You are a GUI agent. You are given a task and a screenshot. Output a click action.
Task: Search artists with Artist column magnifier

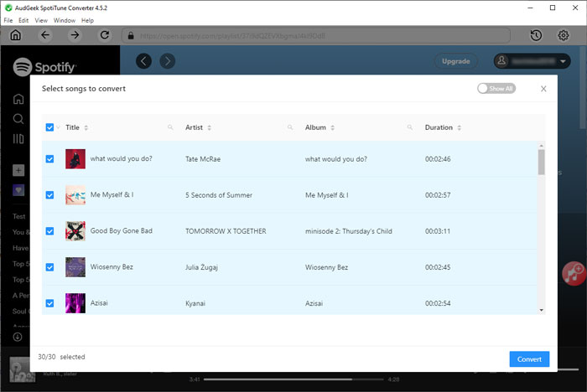(x=290, y=127)
